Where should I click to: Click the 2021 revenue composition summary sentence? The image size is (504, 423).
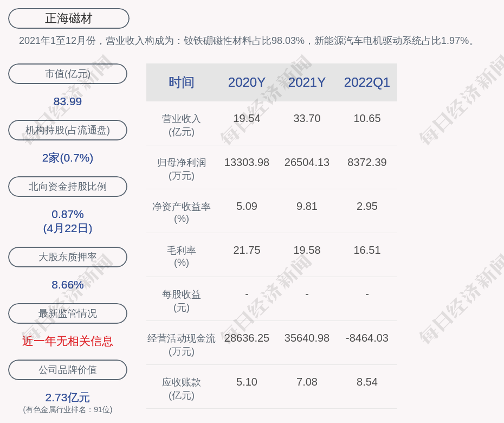(x=247, y=41)
